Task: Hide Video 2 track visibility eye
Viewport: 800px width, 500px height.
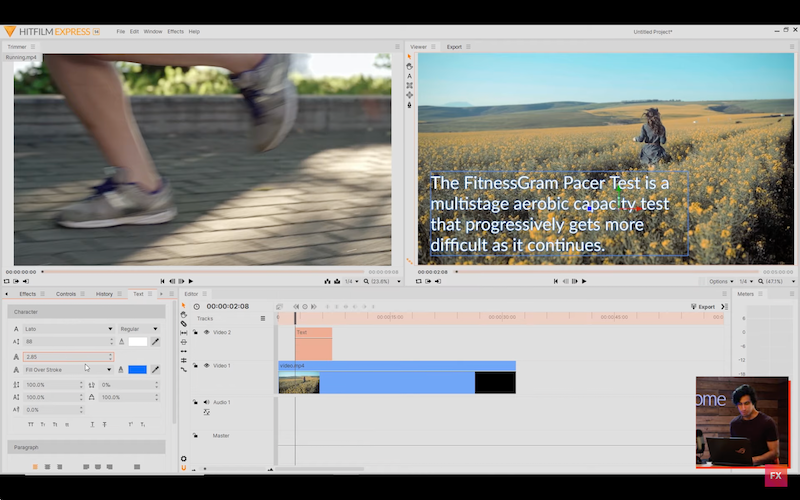Action: [207, 332]
